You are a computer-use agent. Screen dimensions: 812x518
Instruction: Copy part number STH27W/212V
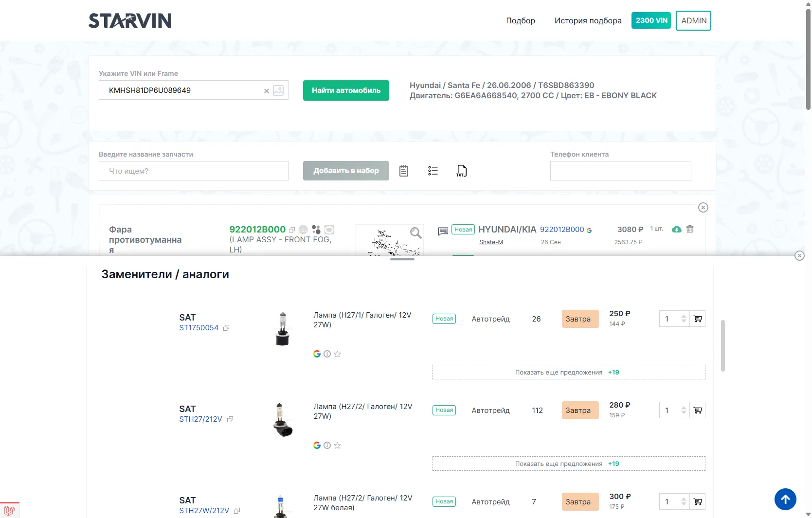coord(237,511)
